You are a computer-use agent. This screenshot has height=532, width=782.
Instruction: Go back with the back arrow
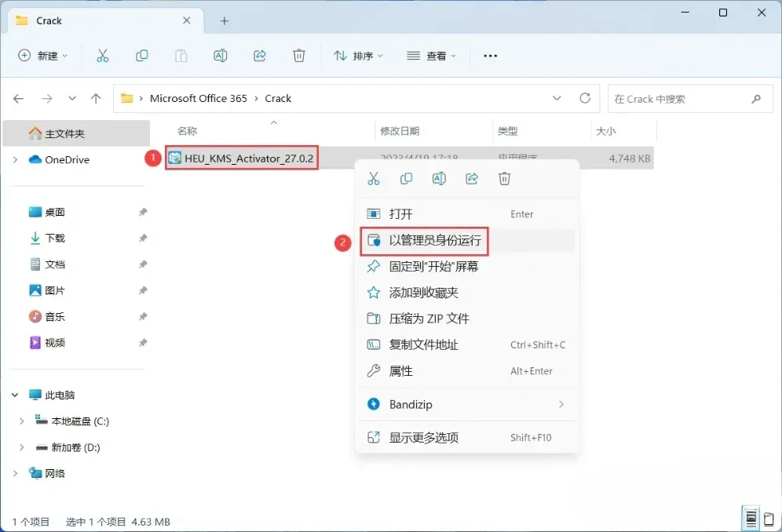(19, 99)
